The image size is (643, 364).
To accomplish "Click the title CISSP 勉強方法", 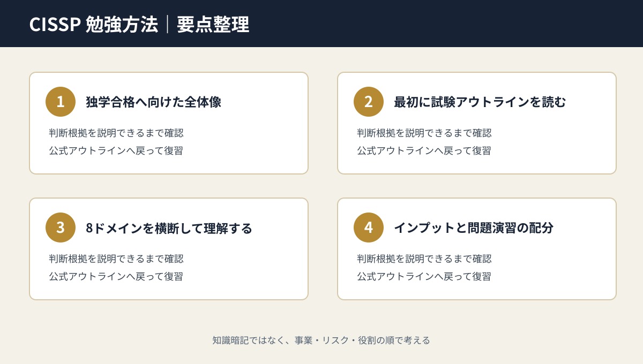I will click(x=94, y=25).
